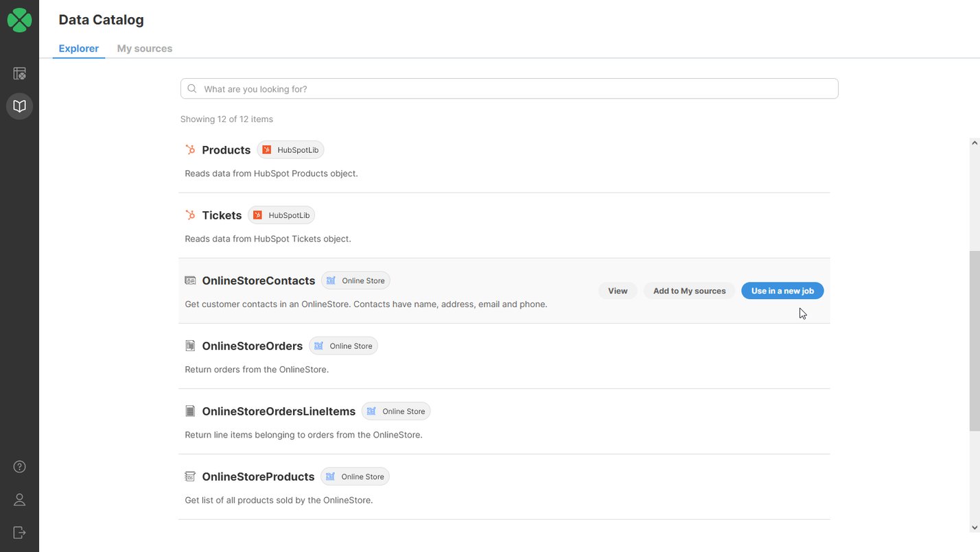Click Online Store tag on OnlineStoreOrdersLineItems row

click(396, 411)
